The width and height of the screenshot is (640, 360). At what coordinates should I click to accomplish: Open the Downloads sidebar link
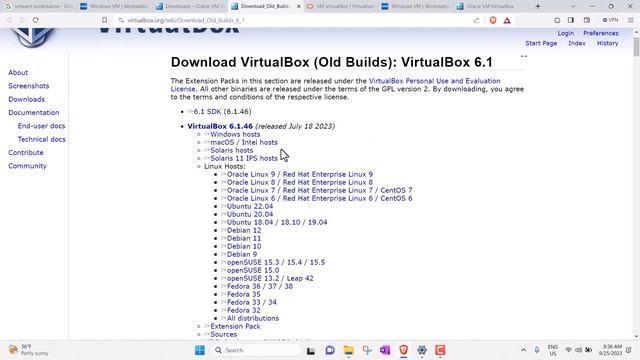pos(27,99)
